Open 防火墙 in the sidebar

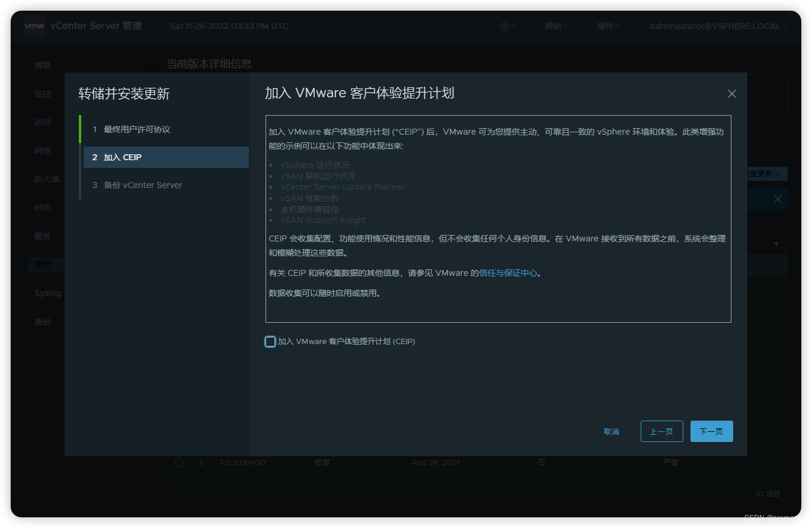47,179
